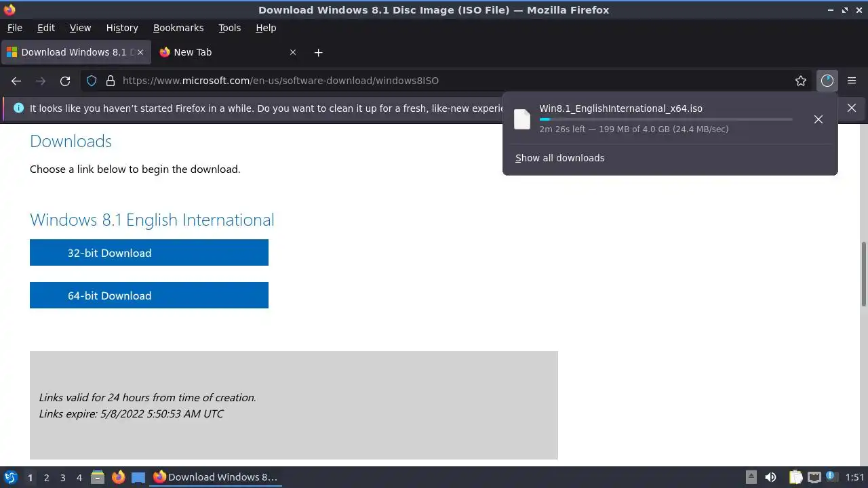
Task: Open the Firefox hamburger menu
Action: pyautogui.click(x=852, y=81)
